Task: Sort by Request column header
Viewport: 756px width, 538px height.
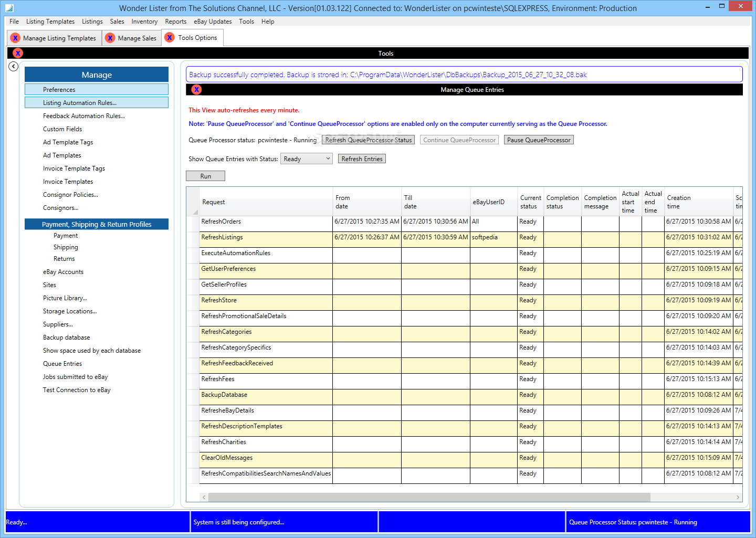Action: tap(266, 202)
